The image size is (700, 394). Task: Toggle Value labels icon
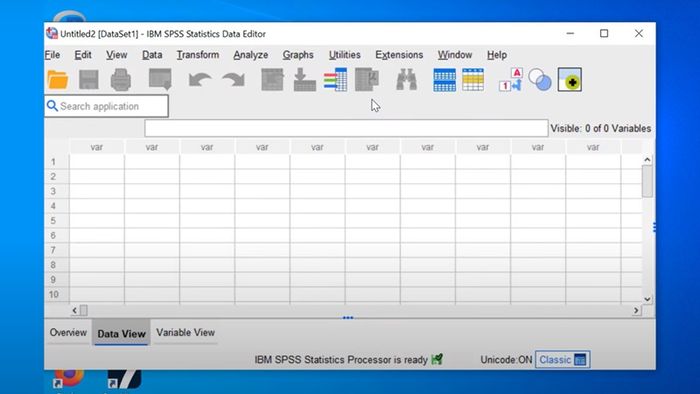pos(511,80)
